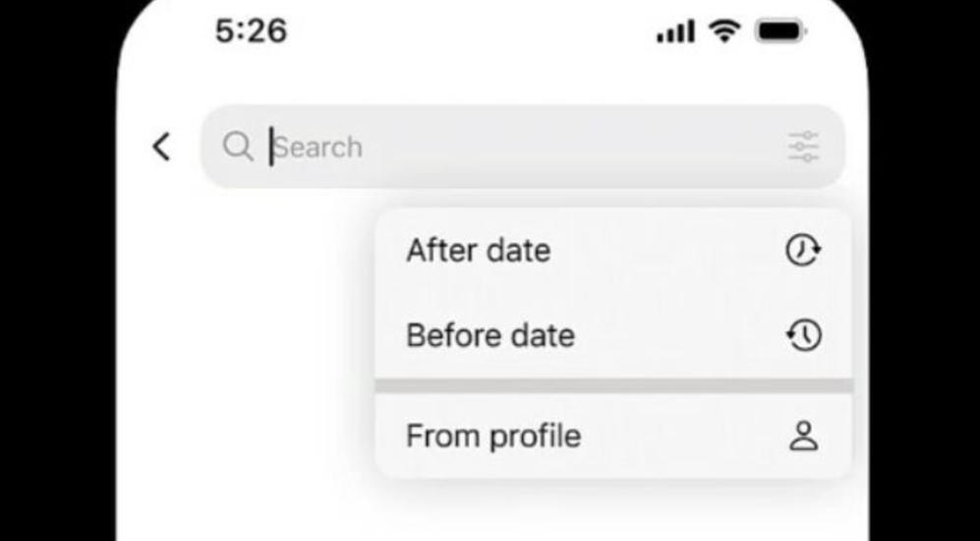Screen dimensions: 980x541
Task: Go back using the left chevron
Action: (162, 147)
